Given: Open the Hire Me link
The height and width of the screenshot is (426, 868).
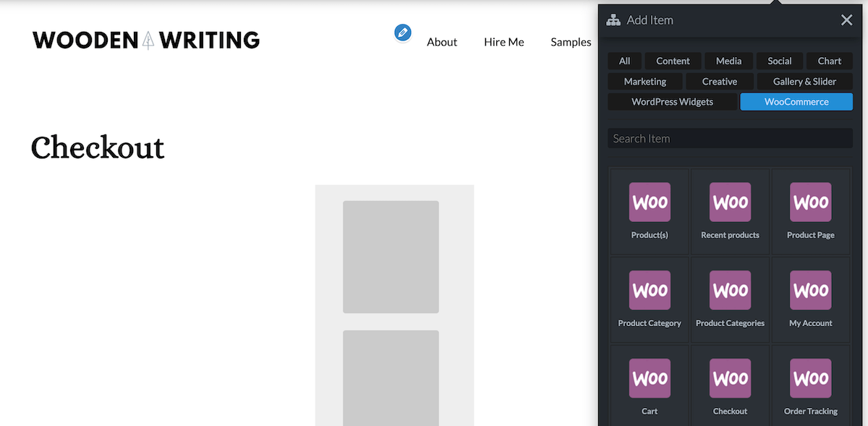Looking at the screenshot, I should click(504, 42).
